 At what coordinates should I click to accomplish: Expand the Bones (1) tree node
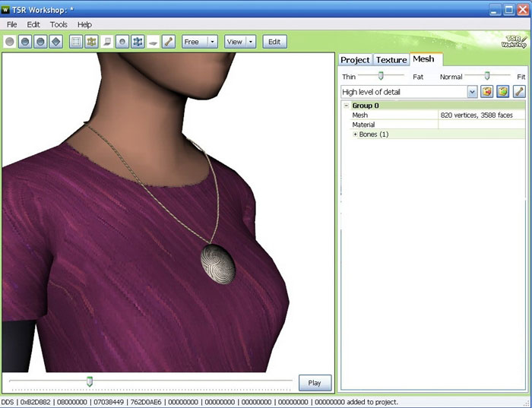coord(355,134)
